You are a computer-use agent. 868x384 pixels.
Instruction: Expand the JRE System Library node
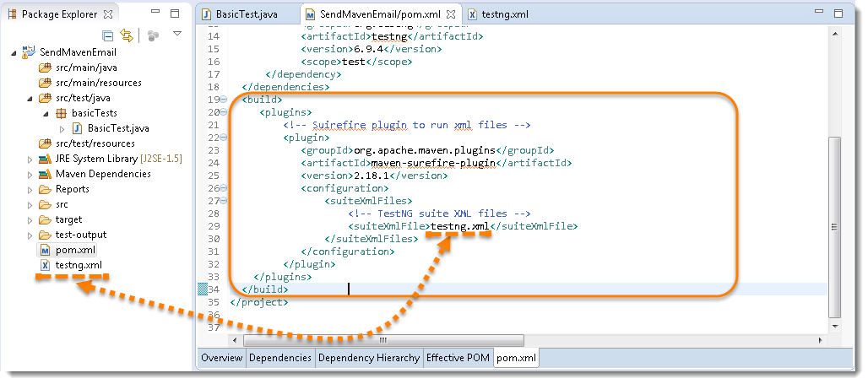(31, 159)
